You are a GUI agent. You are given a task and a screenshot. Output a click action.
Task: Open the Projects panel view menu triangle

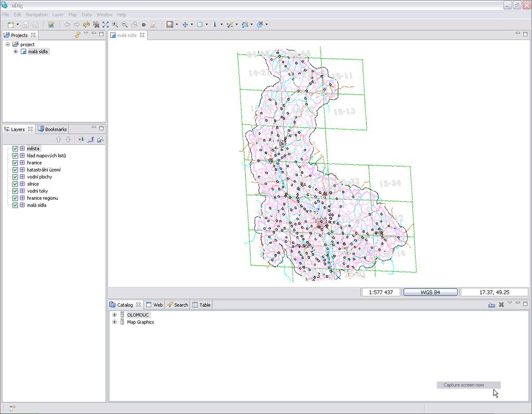point(86,33)
